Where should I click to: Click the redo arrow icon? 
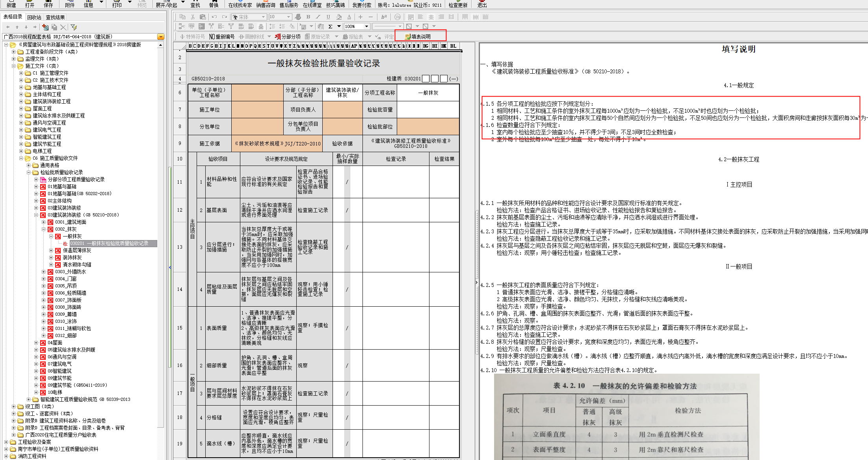pos(224,17)
